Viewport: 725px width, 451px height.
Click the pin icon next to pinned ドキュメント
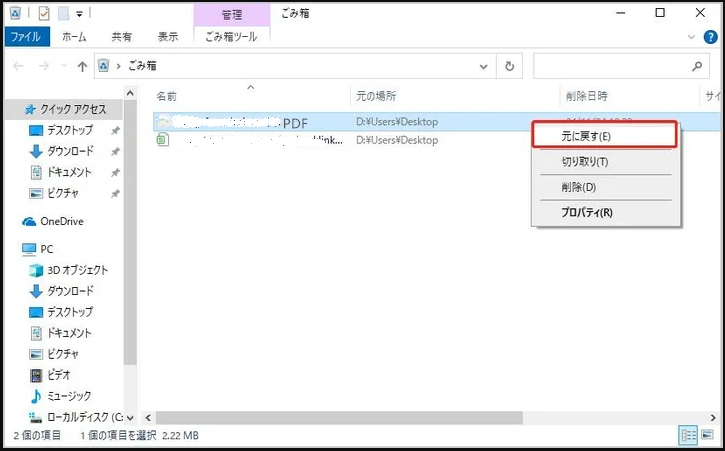[x=115, y=173]
